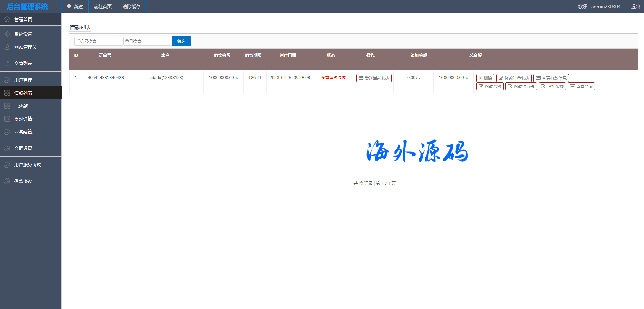Click the grid icon beside 已还款
Screen dimensions: 644x309
7,106
